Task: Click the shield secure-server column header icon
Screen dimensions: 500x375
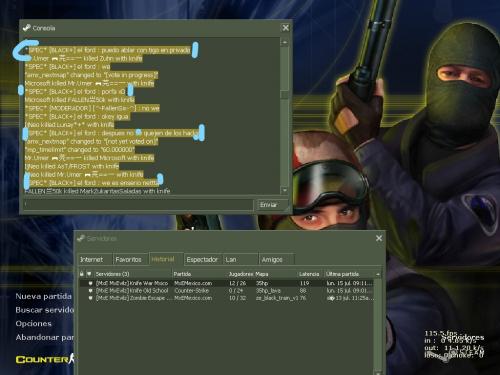Action: tap(89, 274)
